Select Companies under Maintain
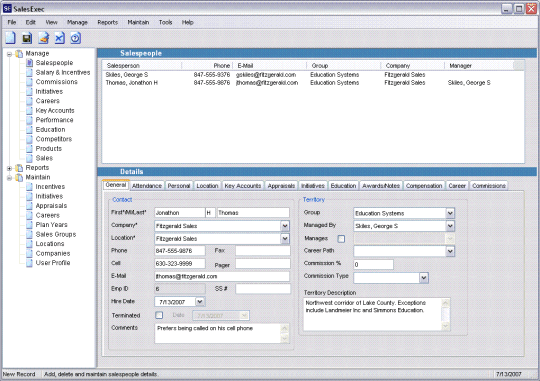The height and width of the screenshot is (381, 540). (x=53, y=253)
